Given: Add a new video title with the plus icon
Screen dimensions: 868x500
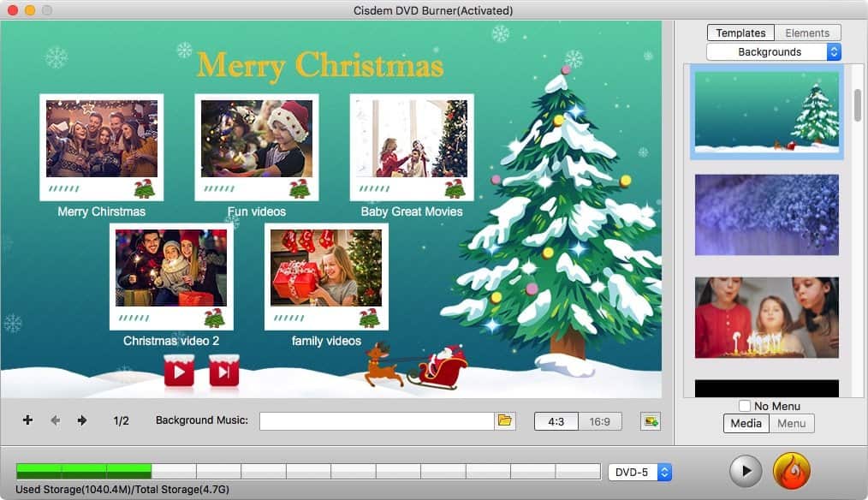Looking at the screenshot, I should pyautogui.click(x=27, y=420).
